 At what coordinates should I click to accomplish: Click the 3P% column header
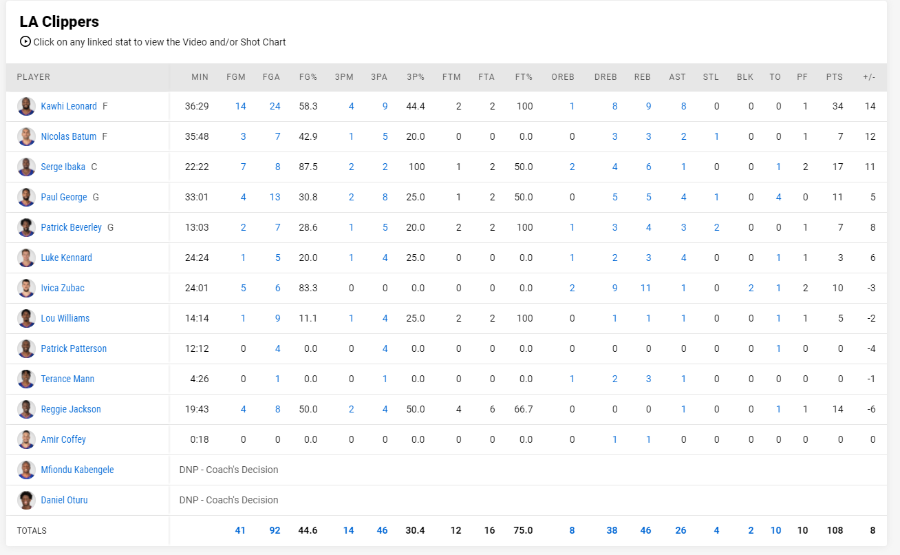tap(416, 77)
